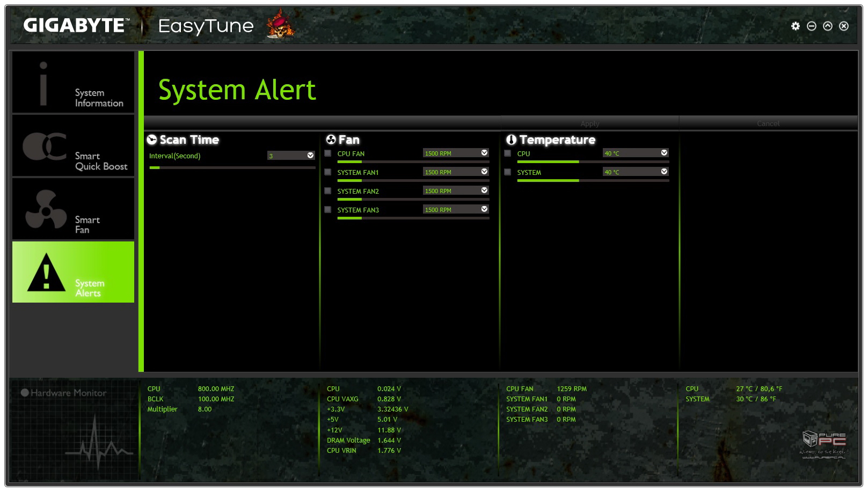This screenshot has height=492, width=868.
Task: Switch to the Smart Fan tab
Action: tap(73, 209)
